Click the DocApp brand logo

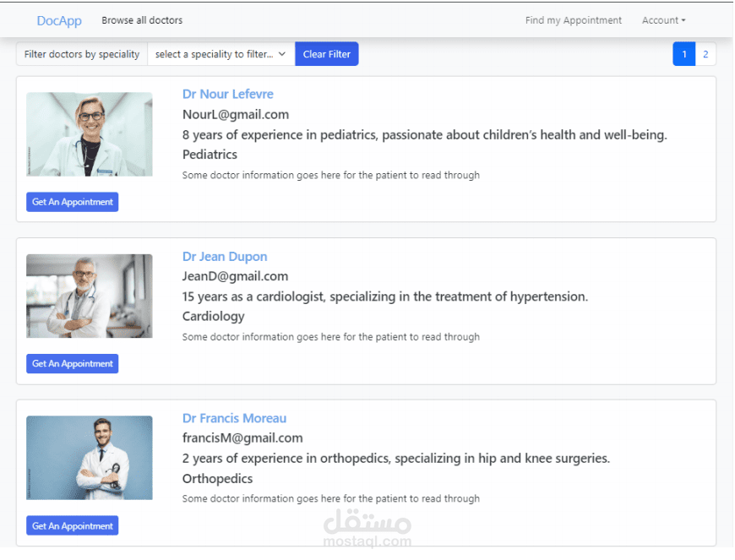coord(59,20)
